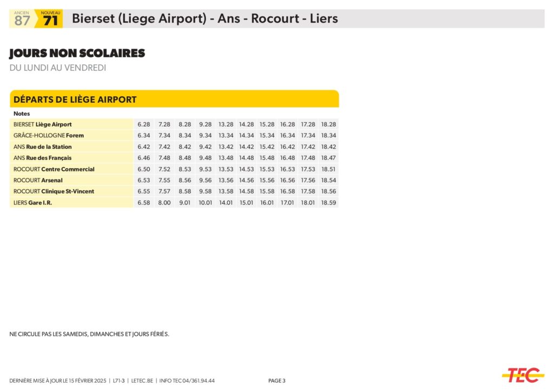This screenshot has height=392, width=554.
Task: Select the 10.01 arrival time at Liers
Action: (206, 203)
